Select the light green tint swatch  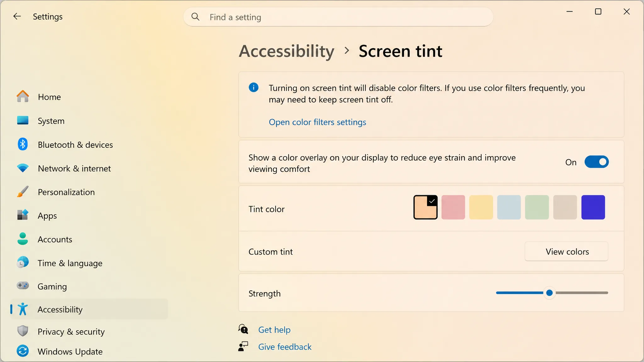(537, 207)
